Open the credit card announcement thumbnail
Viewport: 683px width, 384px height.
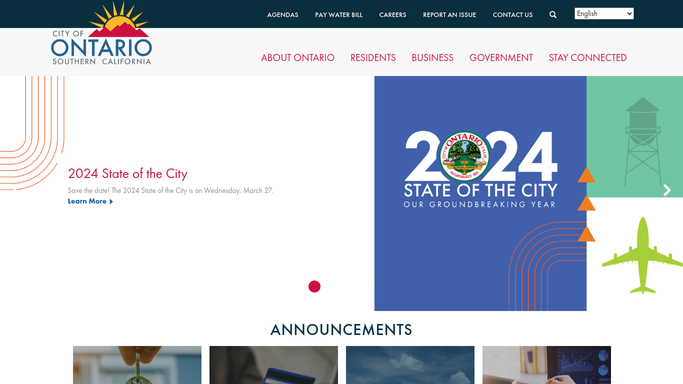[x=274, y=365]
